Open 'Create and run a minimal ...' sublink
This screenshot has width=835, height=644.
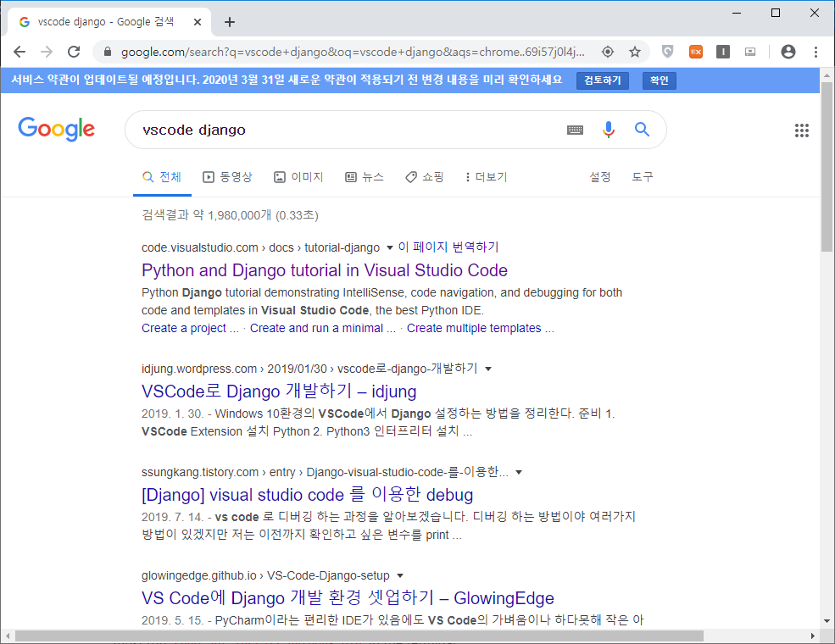click(323, 329)
